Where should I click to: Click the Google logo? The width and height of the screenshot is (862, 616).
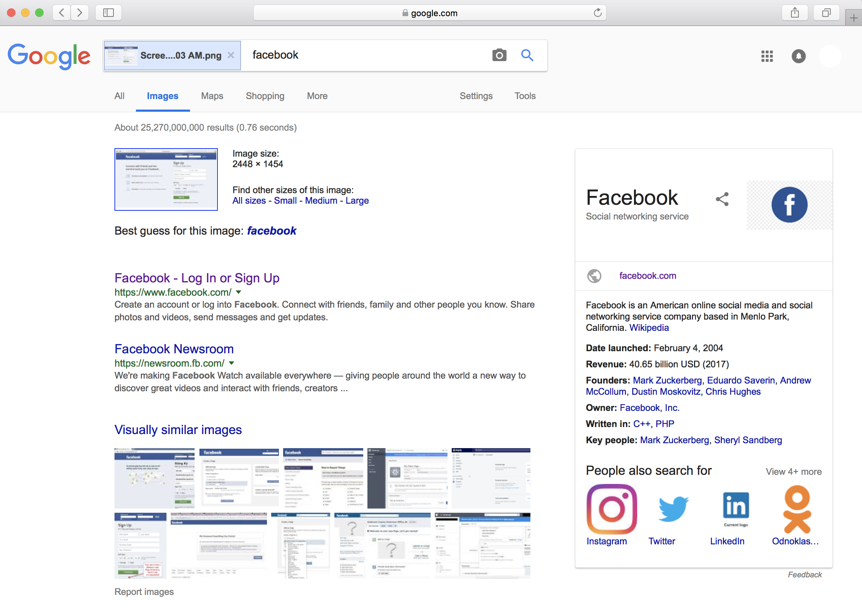(x=49, y=56)
